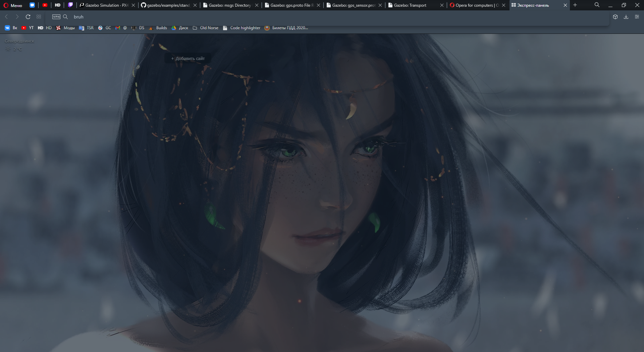Click the search magnifier in address bar
The width and height of the screenshot is (644, 352).
[x=65, y=17]
